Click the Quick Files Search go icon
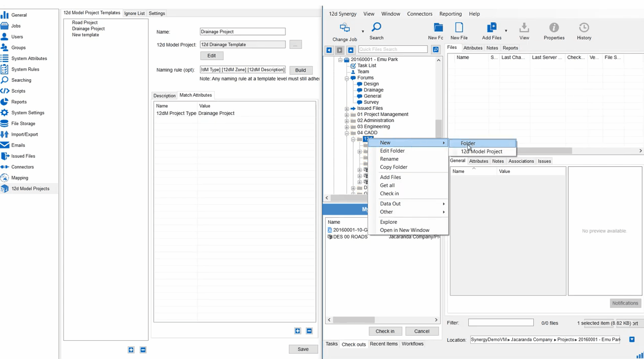The width and height of the screenshot is (644, 359). click(x=435, y=50)
